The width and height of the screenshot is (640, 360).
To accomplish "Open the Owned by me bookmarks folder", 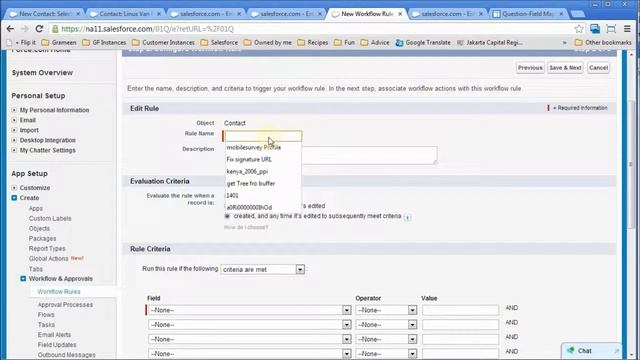I will (268, 42).
